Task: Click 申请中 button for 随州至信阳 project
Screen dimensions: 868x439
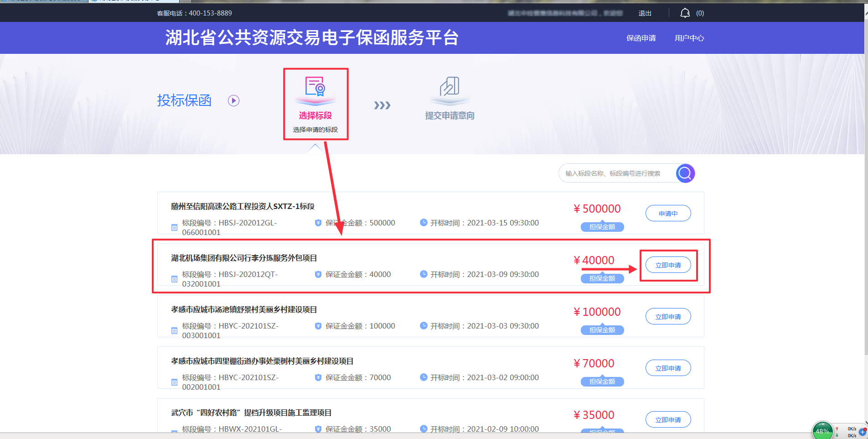Action: [x=668, y=214]
